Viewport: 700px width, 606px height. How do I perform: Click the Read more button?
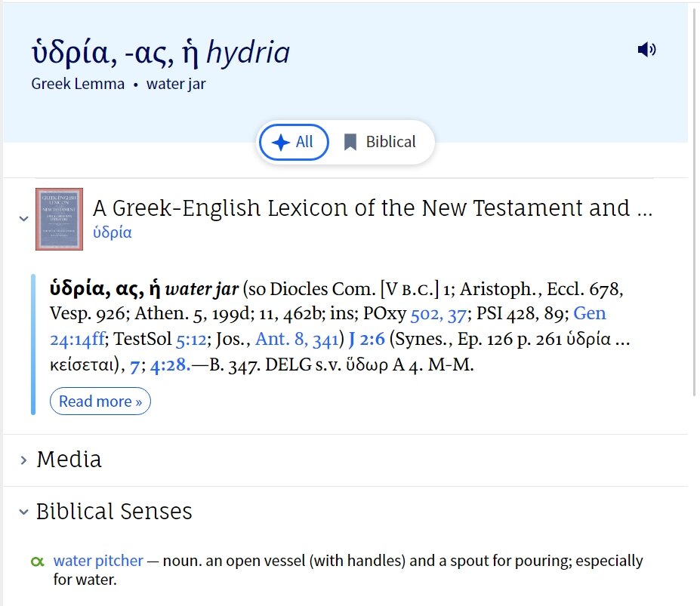click(100, 401)
